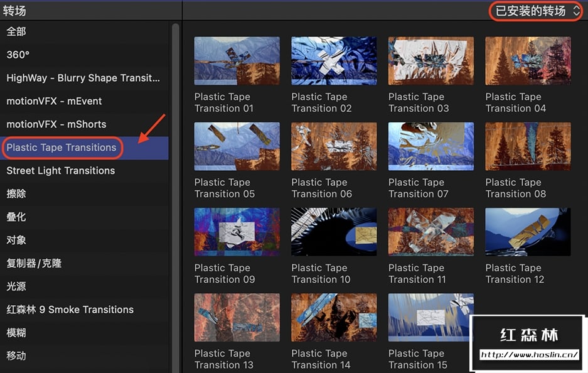Viewport: 588px width, 373px height.
Task: Select the 叠化 category
Action: (84, 217)
